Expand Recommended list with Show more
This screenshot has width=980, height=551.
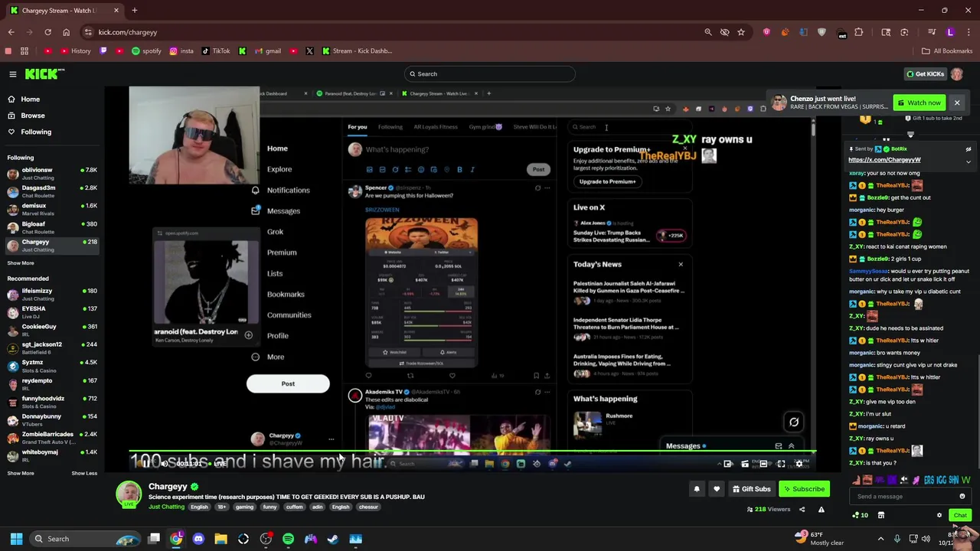tap(21, 473)
